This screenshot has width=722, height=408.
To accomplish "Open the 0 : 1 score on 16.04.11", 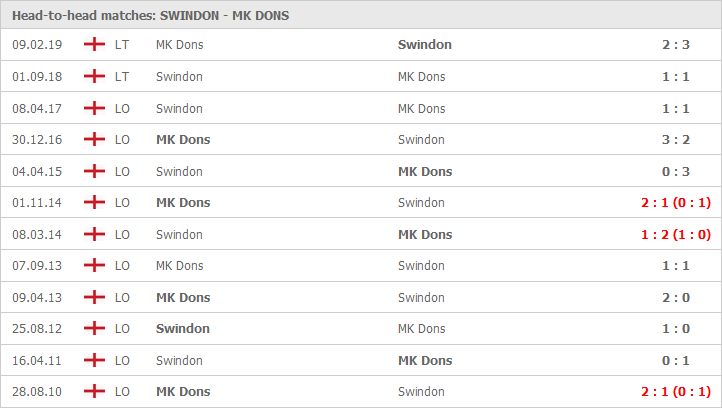I will [676, 361].
